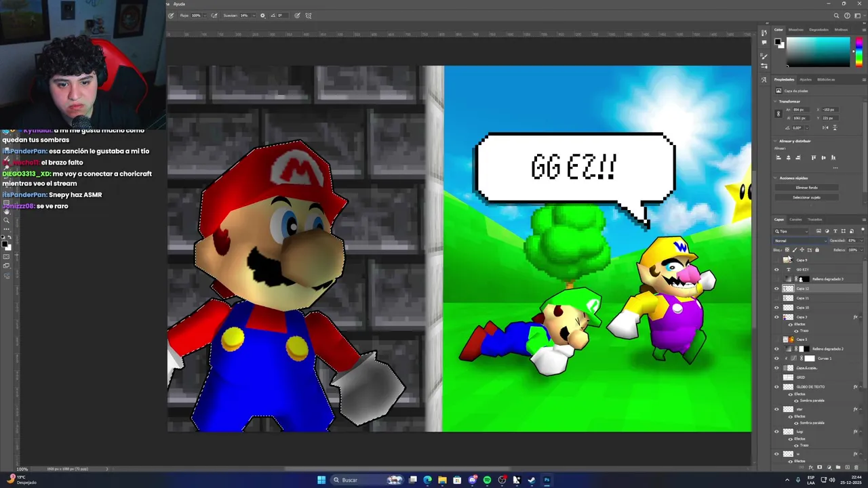Open the layer Opacidad dropdown arrow
The image size is (868, 488).
[861, 241]
